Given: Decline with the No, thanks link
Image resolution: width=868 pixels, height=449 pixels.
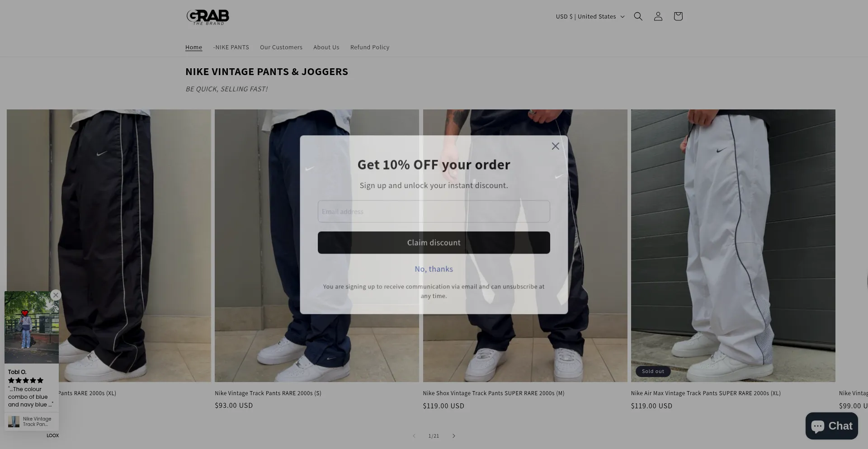Looking at the screenshot, I should (434, 269).
